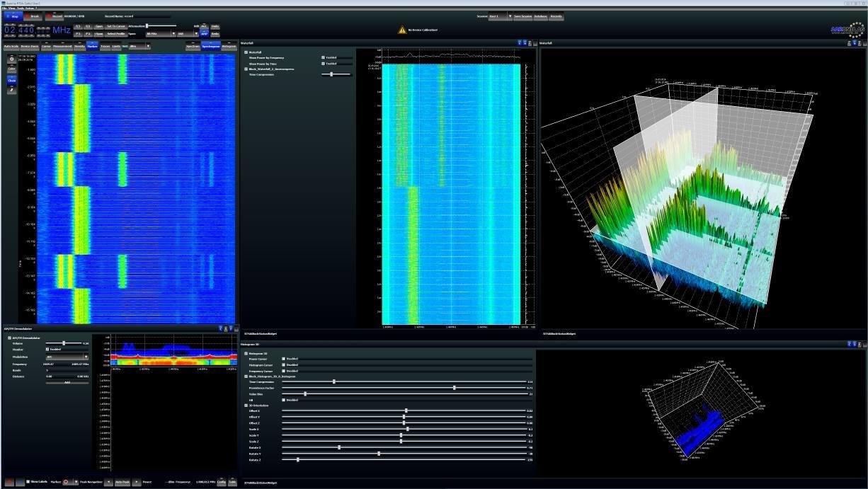This screenshot has height=489, width=868.
Task: Toggle the Waterfall section checkbox
Action: point(246,52)
